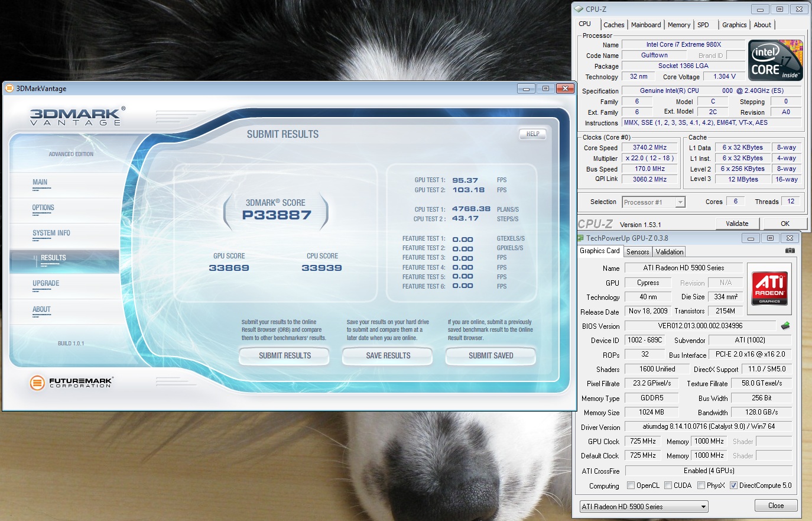
Task: Toggle the OpenCL checkbox
Action: coord(631,486)
